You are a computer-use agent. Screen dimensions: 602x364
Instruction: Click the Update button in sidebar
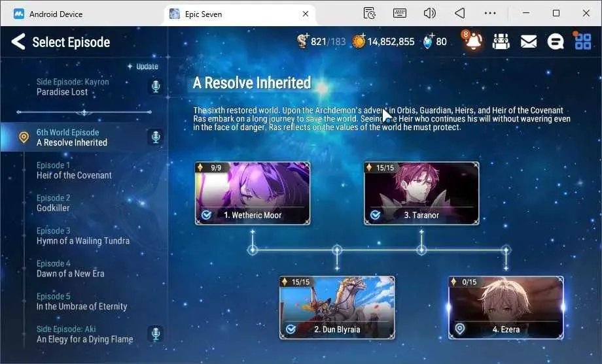(143, 67)
